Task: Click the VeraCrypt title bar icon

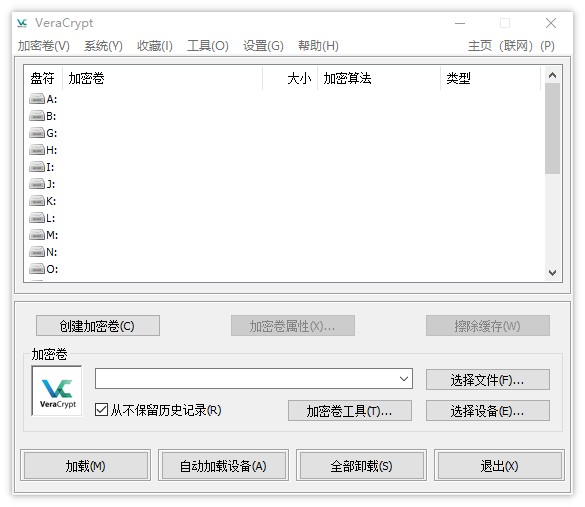Action: click(22, 23)
